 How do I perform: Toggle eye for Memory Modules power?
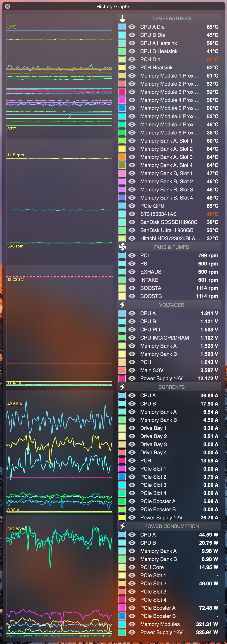132,624
